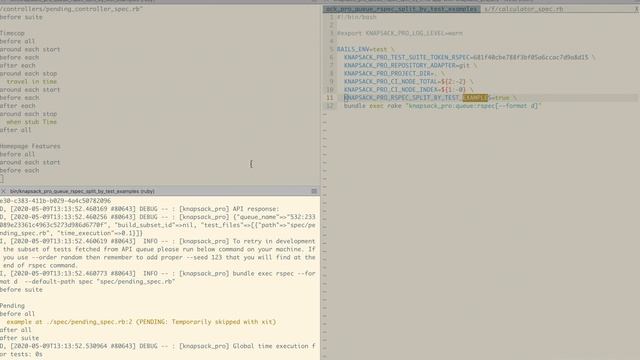Click 'Homepage Features' heading
This screenshot has height=360, width=640.
tap(30, 146)
